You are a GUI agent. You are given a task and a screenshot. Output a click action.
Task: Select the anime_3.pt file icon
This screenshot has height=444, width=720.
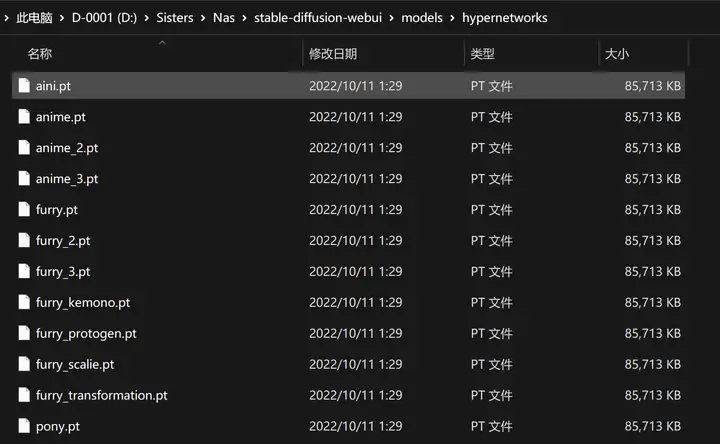click(24, 178)
